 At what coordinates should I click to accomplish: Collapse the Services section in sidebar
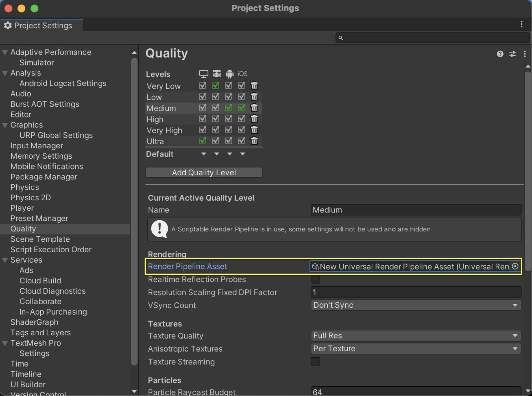click(x=5, y=260)
